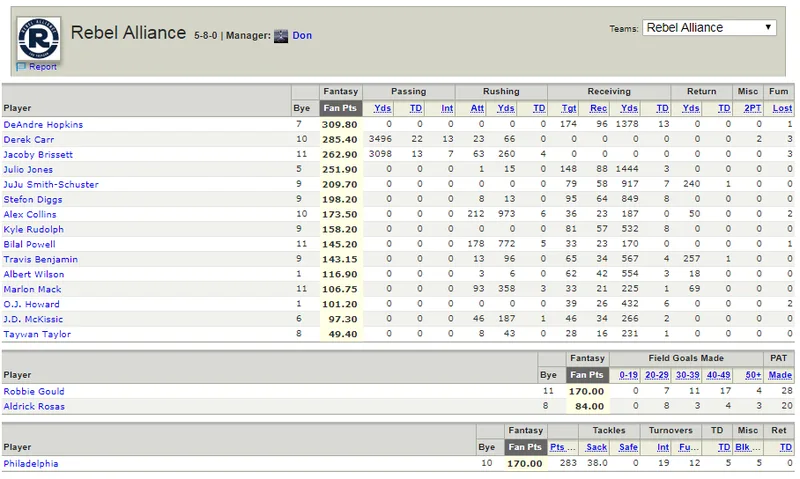Sort by Receiving Tgt column header

point(569,108)
